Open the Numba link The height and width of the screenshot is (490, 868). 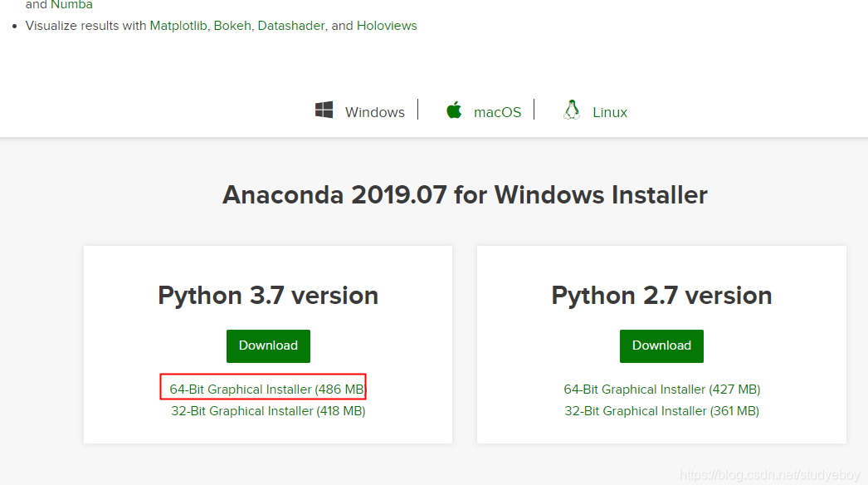(71, 4)
